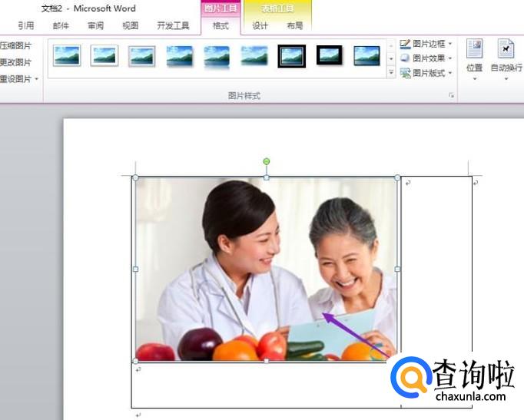Open the 开发工具 (Developer) tab
Screen dimensions: 524x420
point(173,25)
